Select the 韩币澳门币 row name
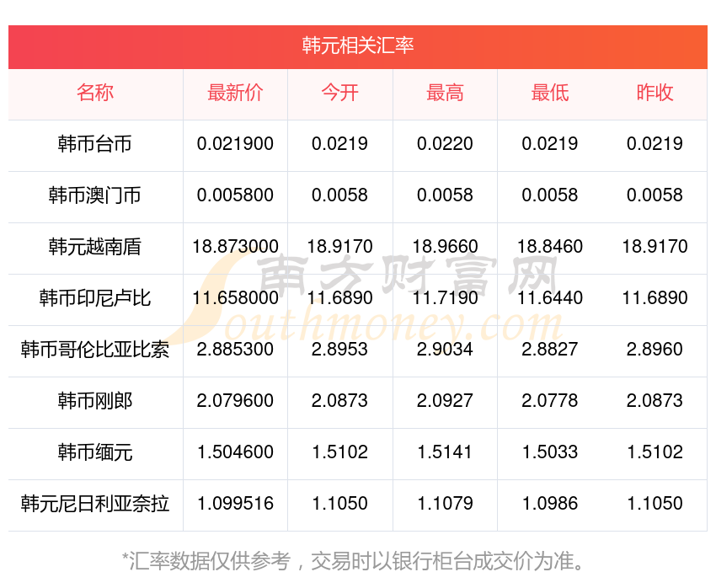 pyautogui.click(x=95, y=195)
